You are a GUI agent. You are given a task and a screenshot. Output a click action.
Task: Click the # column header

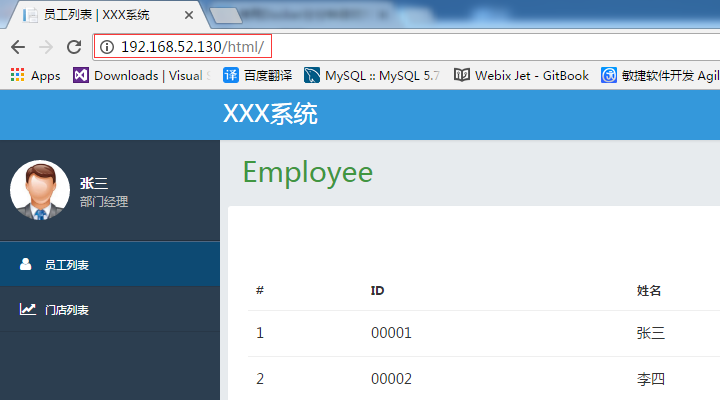pos(260,290)
